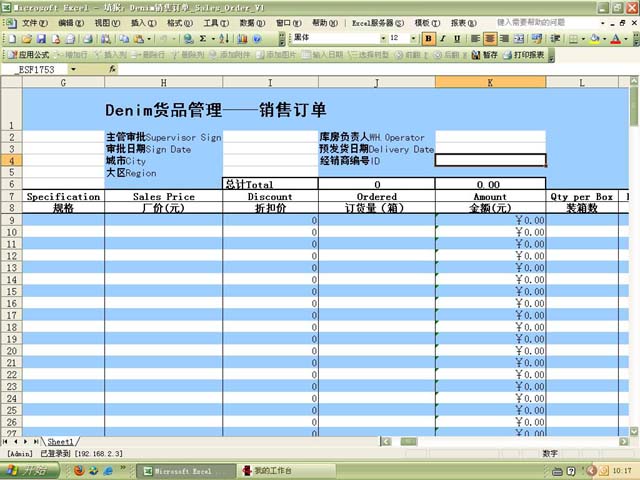
Task: Click the Firefox icon in taskbar
Action: click(x=79, y=470)
